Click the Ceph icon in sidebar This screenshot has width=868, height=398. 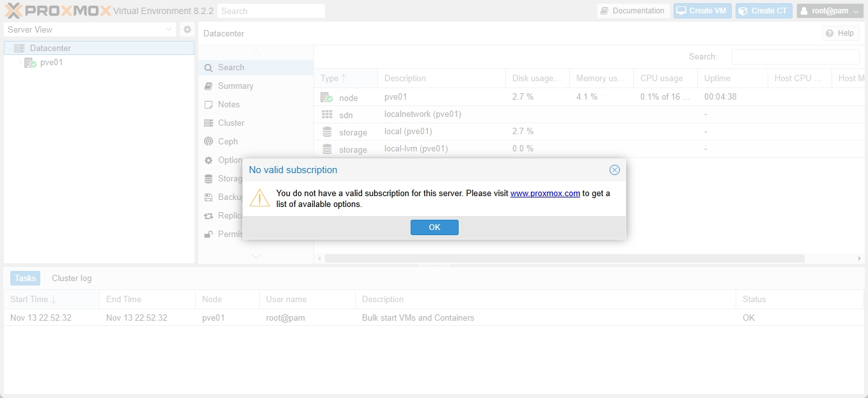209,141
